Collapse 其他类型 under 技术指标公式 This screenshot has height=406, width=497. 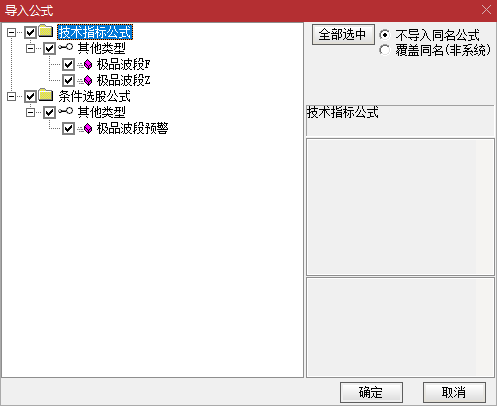coord(30,48)
